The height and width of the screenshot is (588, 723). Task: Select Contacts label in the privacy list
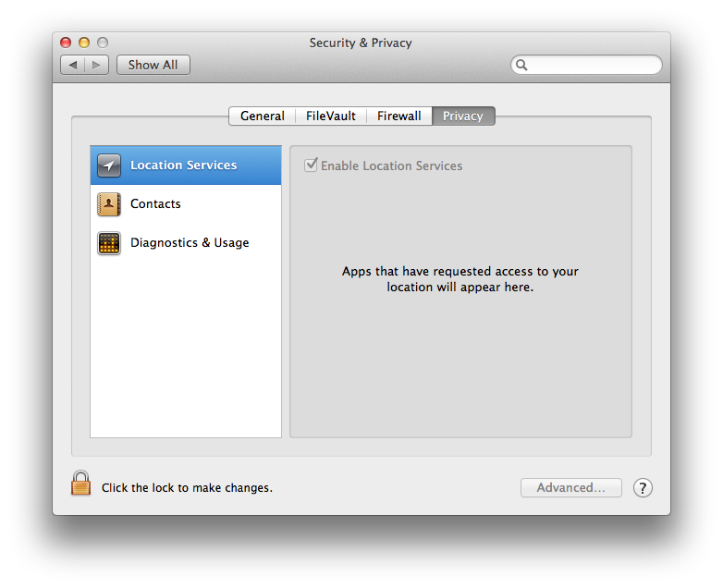pos(155,203)
